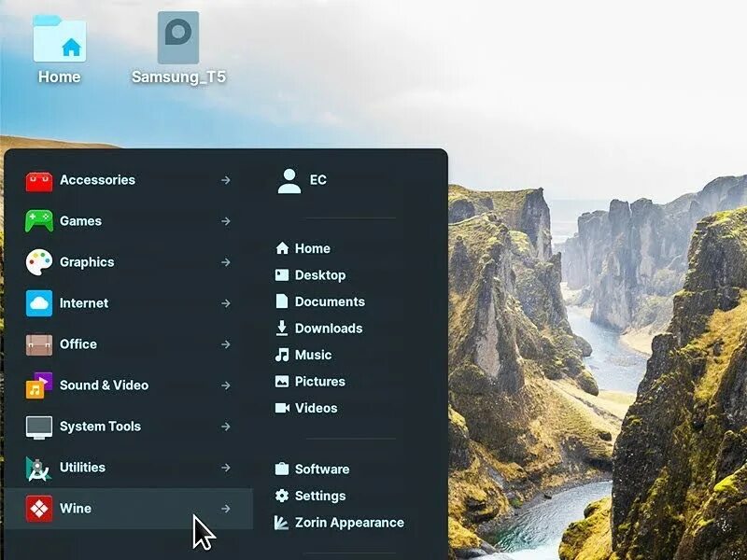Image resolution: width=747 pixels, height=560 pixels.
Task: Select the Accessories menu label
Action: [x=98, y=180]
